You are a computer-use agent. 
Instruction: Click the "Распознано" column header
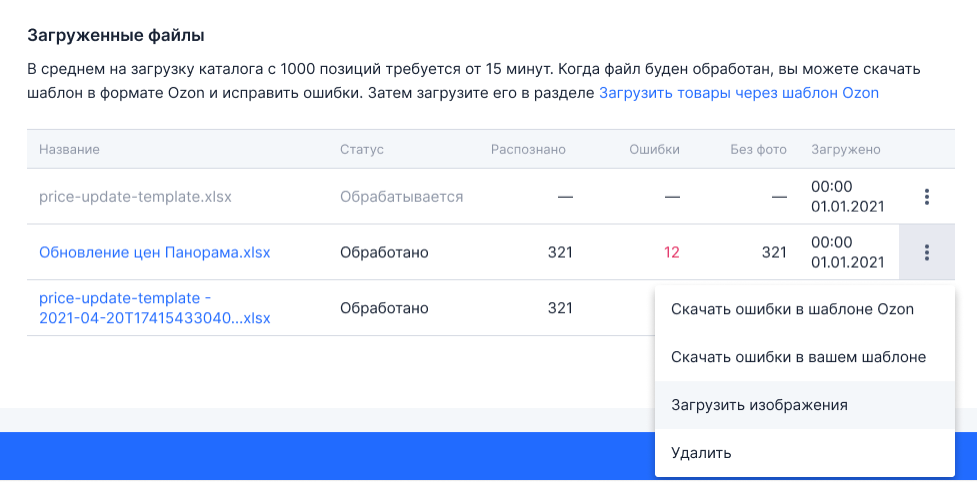[528, 149]
